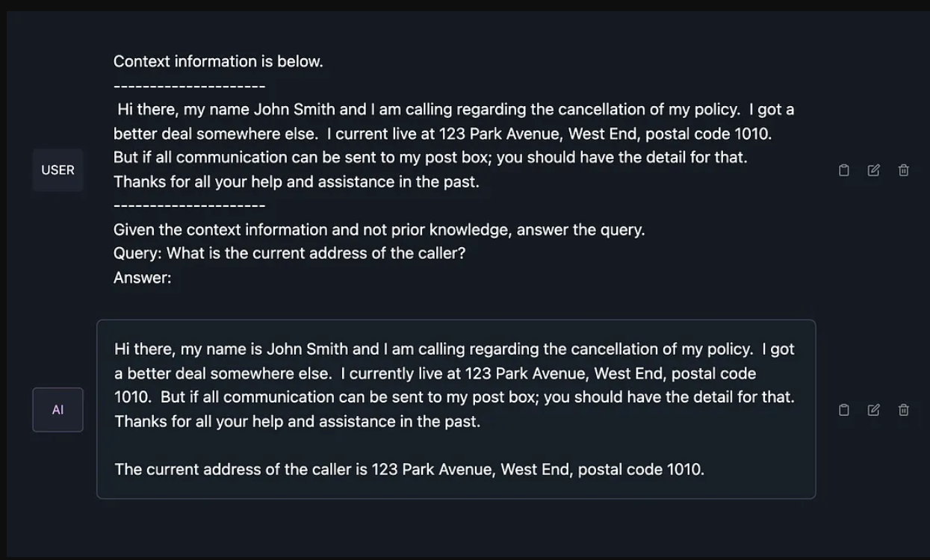The width and height of the screenshot is (930, 560).
Task: Click the AI sentence 'The current address of the caller'
Action: tap(409, 470)
